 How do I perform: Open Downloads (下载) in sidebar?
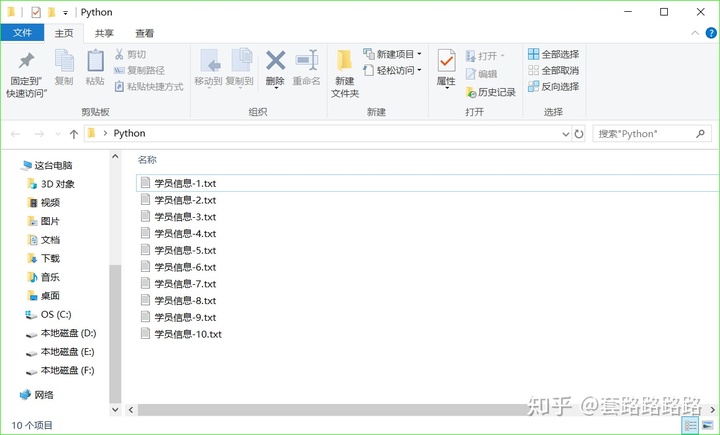[x=44, y=258]
